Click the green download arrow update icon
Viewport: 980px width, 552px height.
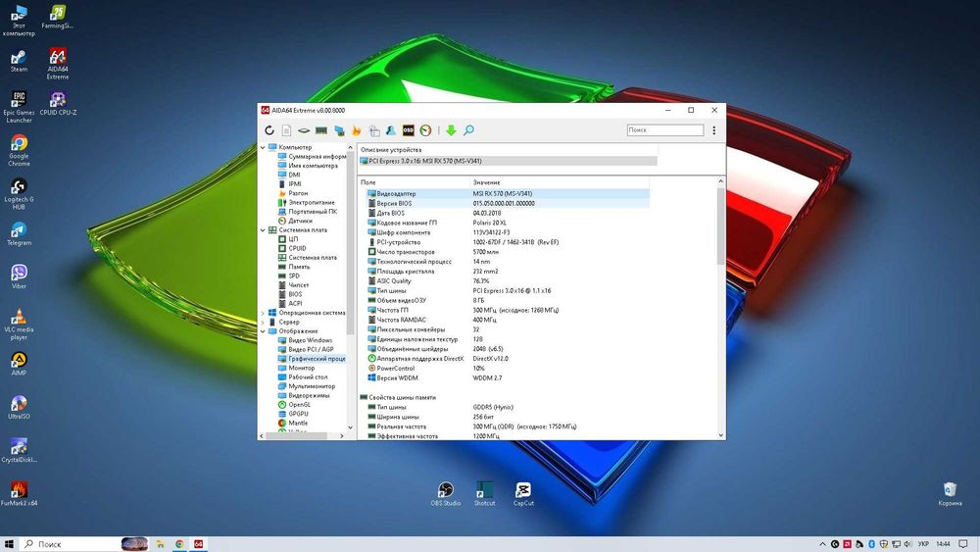pos(451,130)
